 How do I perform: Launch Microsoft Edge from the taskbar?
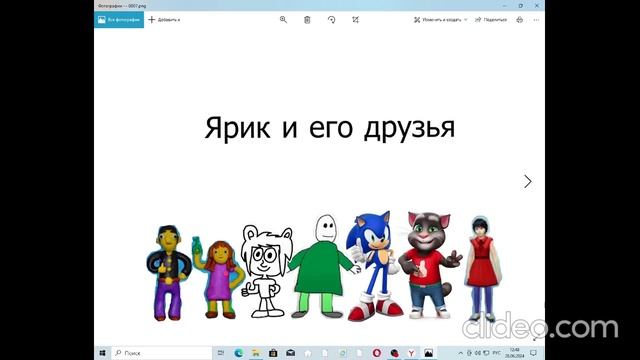pos(239,353)
